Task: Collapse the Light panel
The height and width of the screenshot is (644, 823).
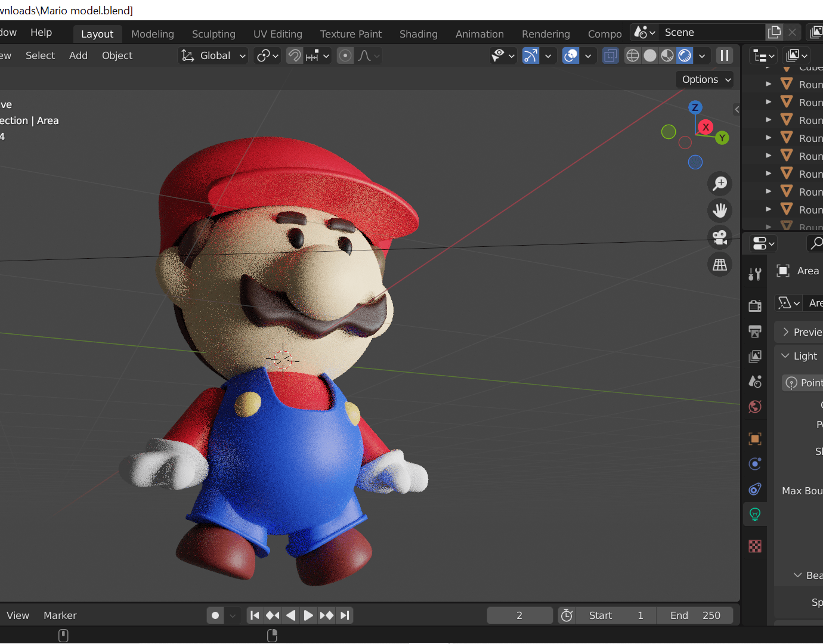Action: point(799,356)
